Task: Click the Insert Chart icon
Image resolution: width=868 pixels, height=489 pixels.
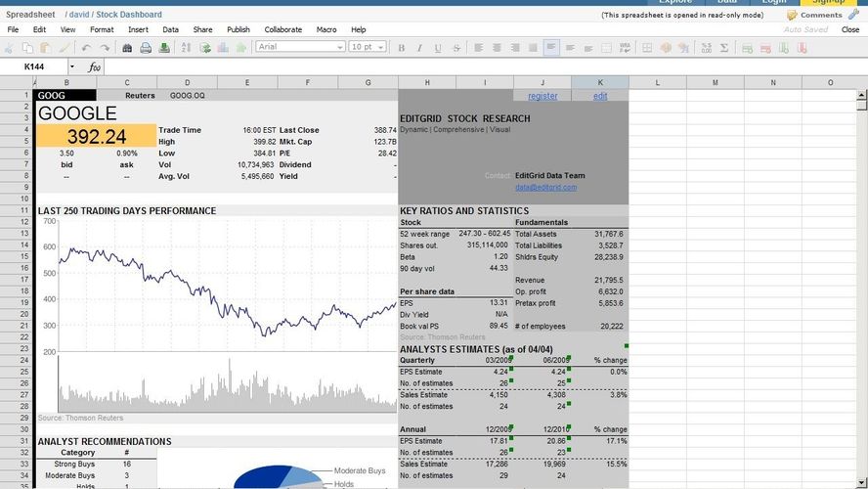Action: (223, 48)
